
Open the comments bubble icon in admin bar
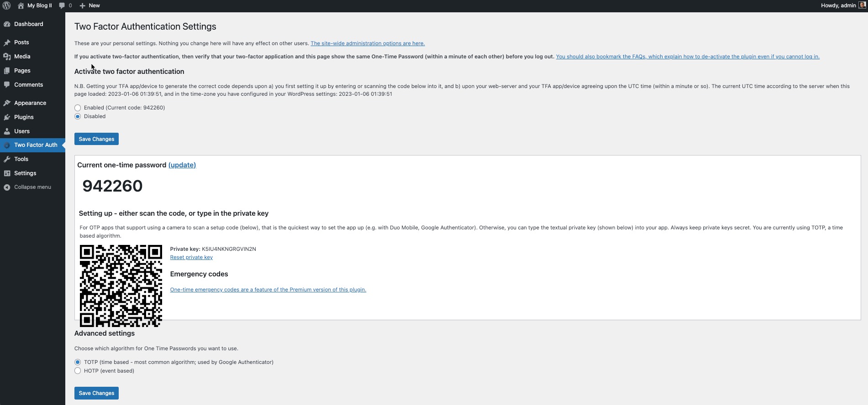point(62,5)
